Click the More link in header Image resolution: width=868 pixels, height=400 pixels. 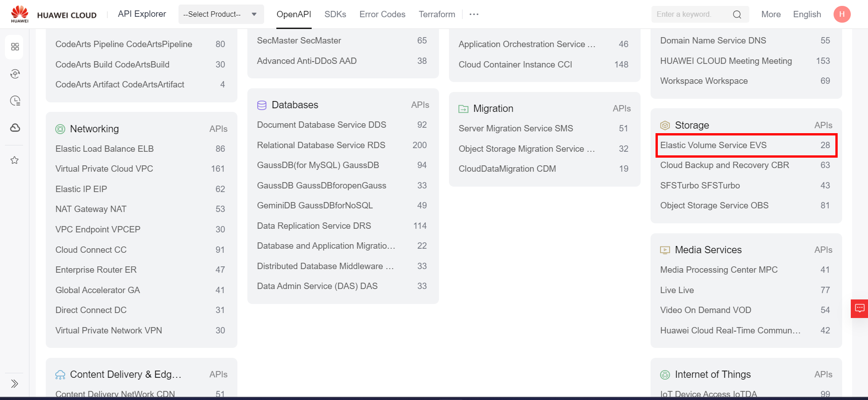771,14
